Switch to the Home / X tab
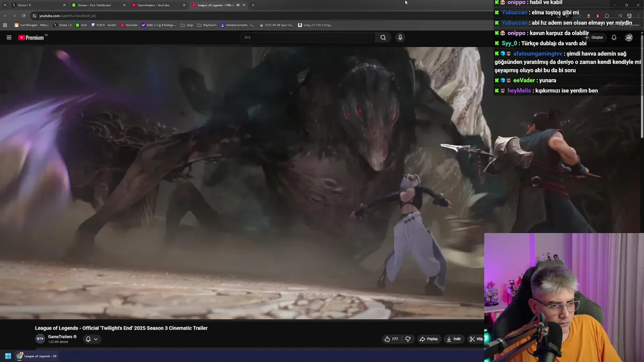Screen dimensions: 644x362 click(x=39, y=5)
